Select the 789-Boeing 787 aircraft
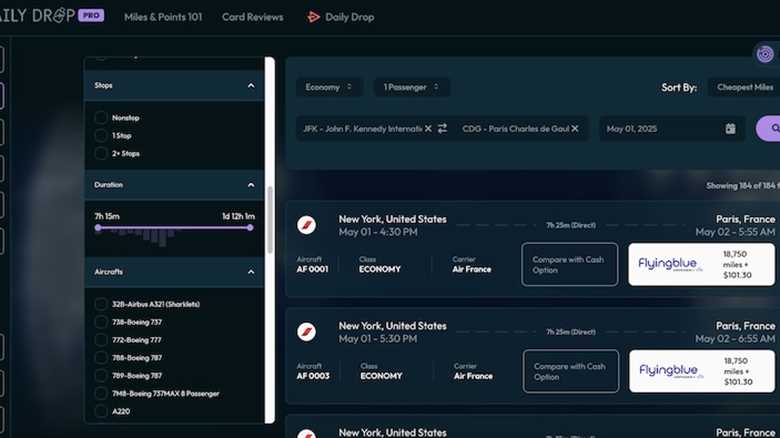The width and height of the screenshot is (780, 438). (x=100, y=376)
